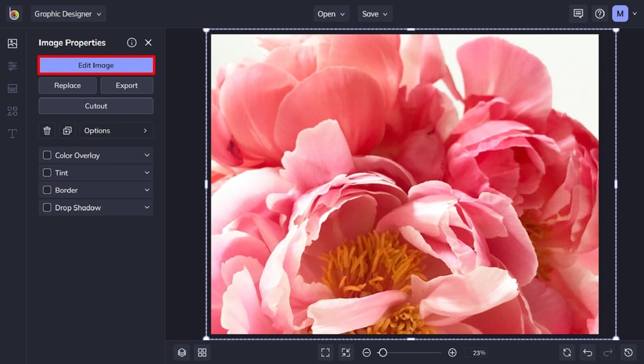Click the Export button
This screenshot has width=644, height=364.
[x=126, y=85]
